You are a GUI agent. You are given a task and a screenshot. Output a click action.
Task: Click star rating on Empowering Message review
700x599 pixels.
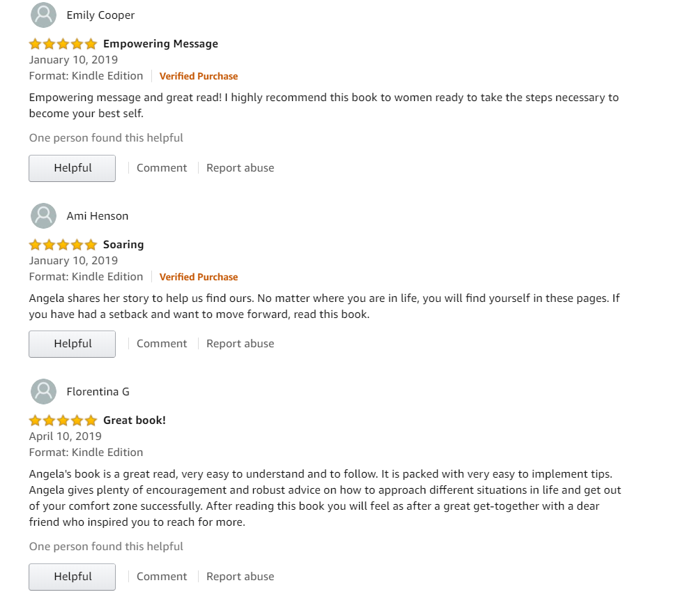coord(63,44)
